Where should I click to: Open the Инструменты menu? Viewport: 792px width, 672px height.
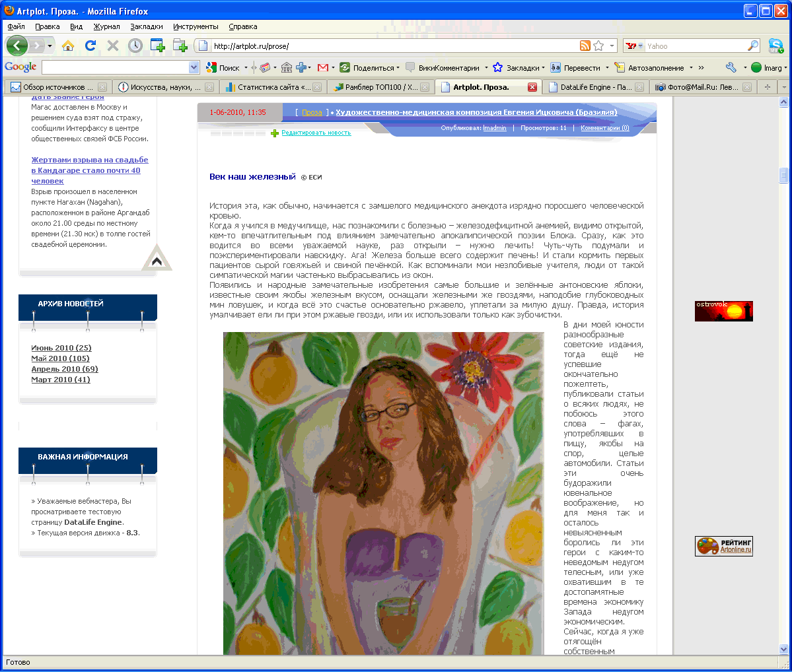[196, 26]
